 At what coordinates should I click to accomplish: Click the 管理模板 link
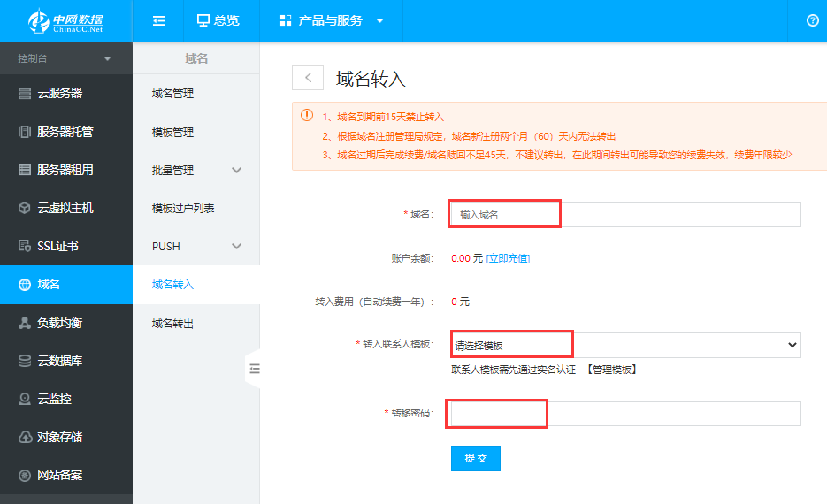pos(612,370)
